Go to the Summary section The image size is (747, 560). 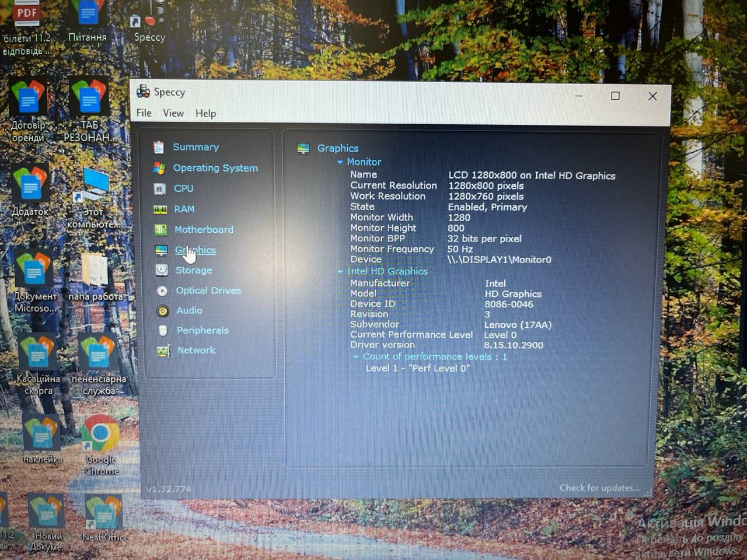pyautogui.click(x=196, y=147)
